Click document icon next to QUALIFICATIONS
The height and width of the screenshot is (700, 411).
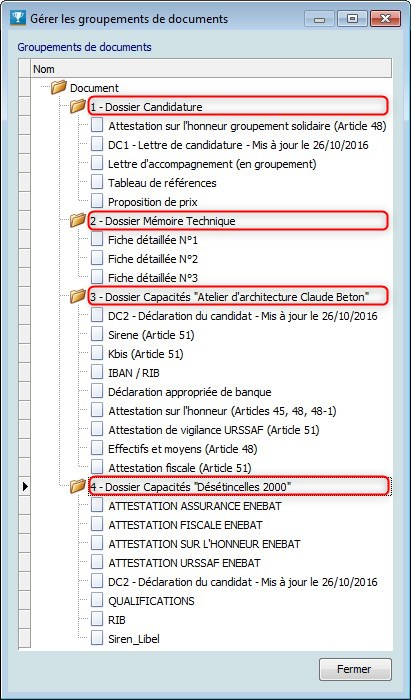click(97, 600)
